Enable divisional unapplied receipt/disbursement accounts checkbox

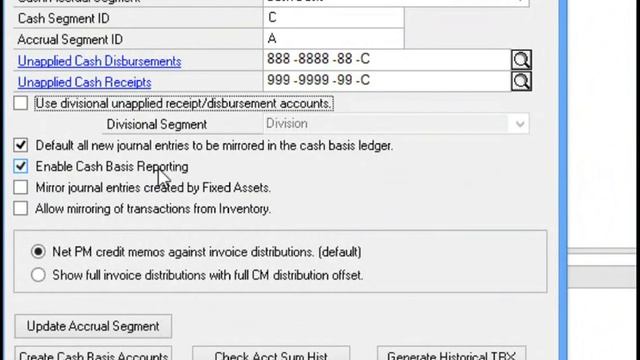click(20, 103)
